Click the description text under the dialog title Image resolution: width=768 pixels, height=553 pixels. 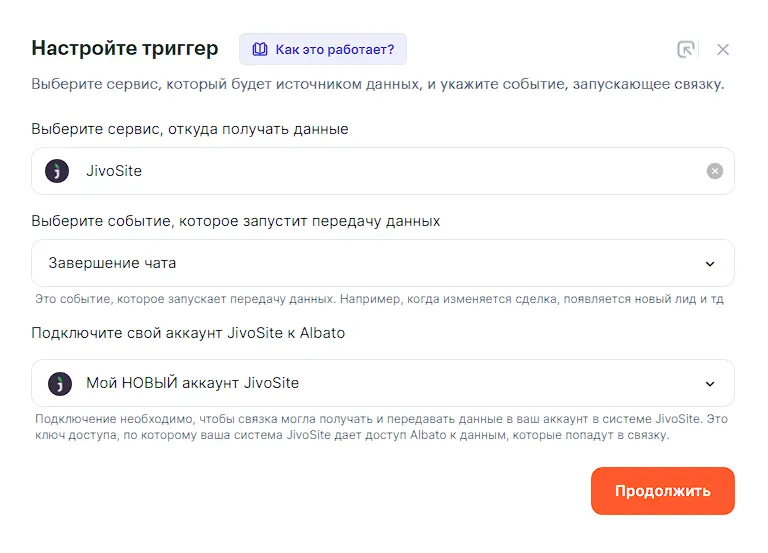(x=378, y=84)
